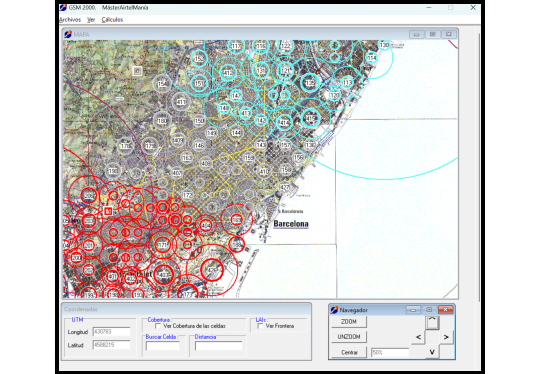This screenshot has height=374, width=540.
Task: Click the ZOOM button in Navegador
Action: click(x=349, y=322)
